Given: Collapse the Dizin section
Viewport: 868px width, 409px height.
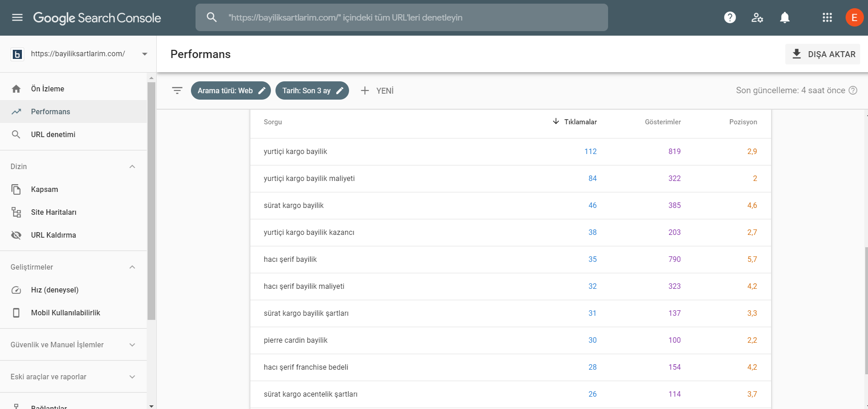Looking at the screenshot, I should pyautogui.click(x=132, y=166).
